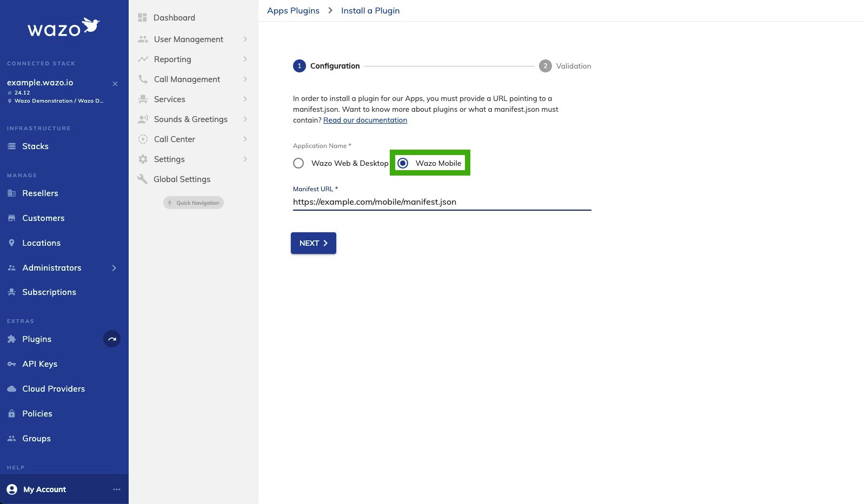Click the Quick Navigation button
The height and width of the screenshot is (504, 865).
pyautogui.click(x=194, y=203)
